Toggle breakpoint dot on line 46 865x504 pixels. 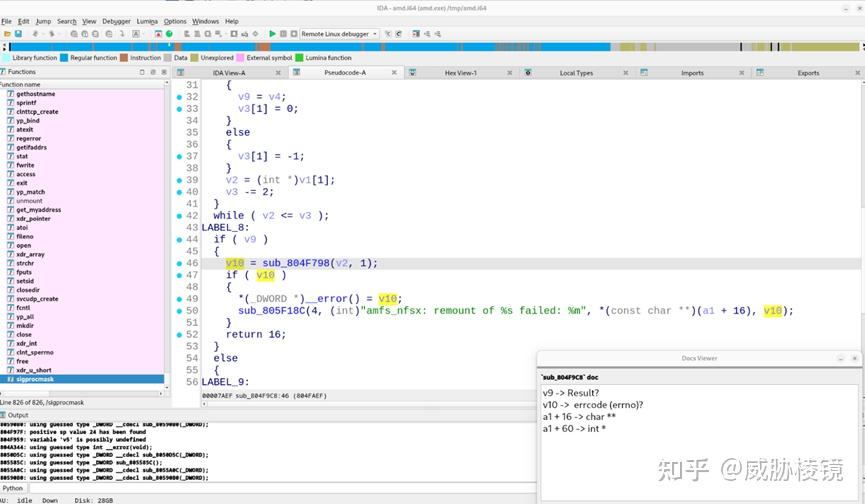179,264
